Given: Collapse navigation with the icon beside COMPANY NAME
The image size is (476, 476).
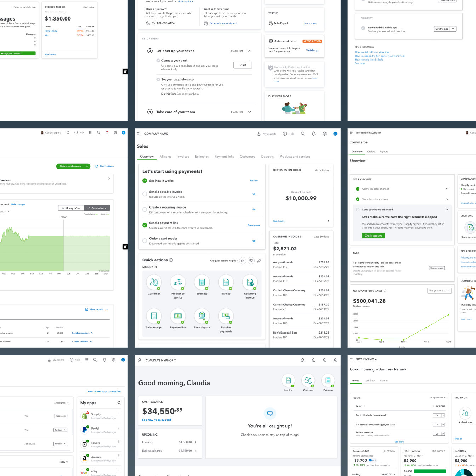Looking at the screenshot, I should (x=138, y=134).
